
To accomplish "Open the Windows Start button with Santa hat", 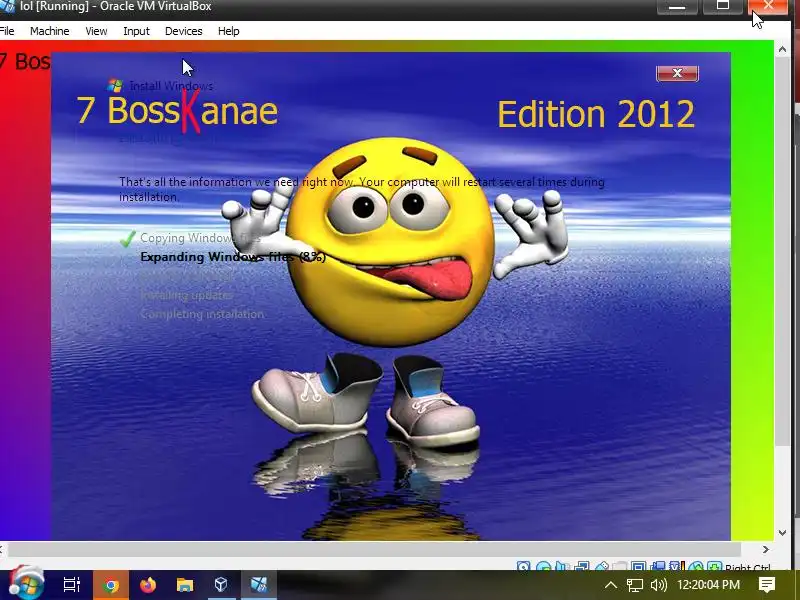I will (27, 583).
